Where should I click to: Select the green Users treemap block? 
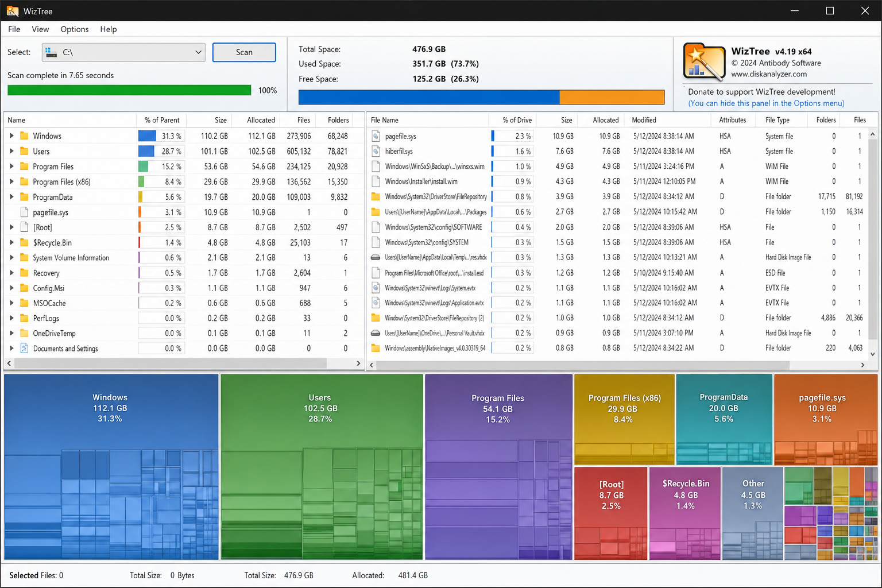click(x=322, y=467)
